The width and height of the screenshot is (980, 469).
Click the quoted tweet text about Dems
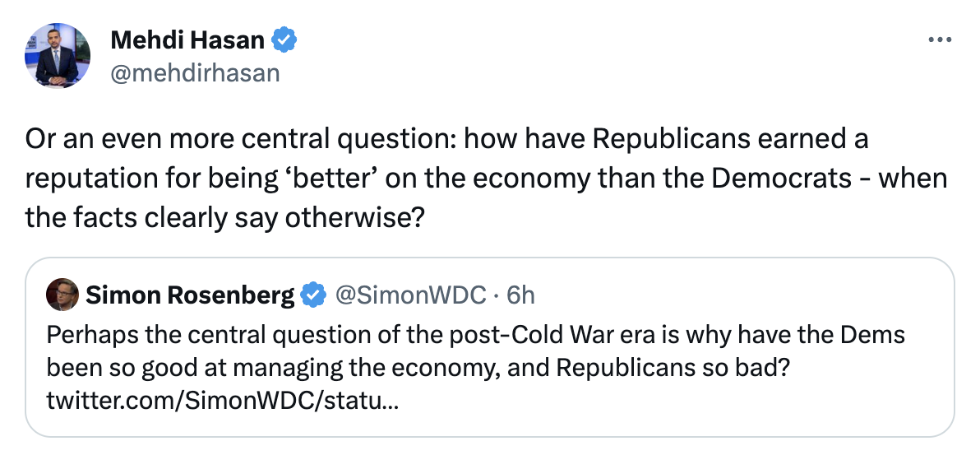click(x=475, y=335)
